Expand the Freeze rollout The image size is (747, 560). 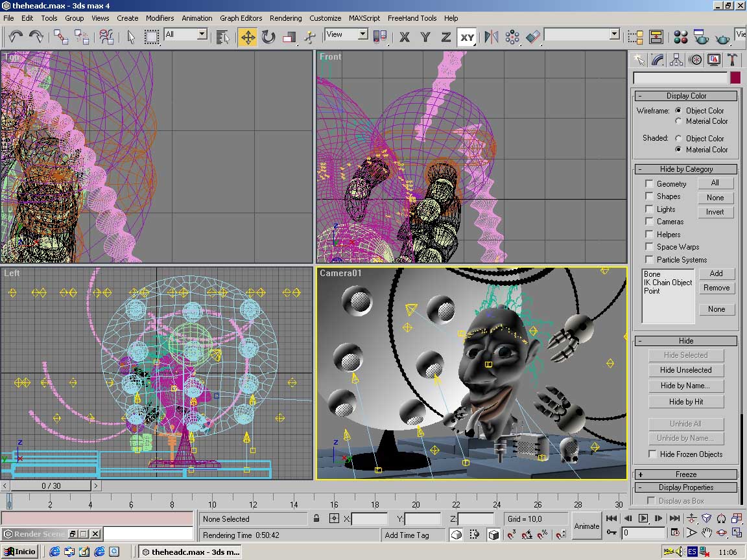click(685, 474)
